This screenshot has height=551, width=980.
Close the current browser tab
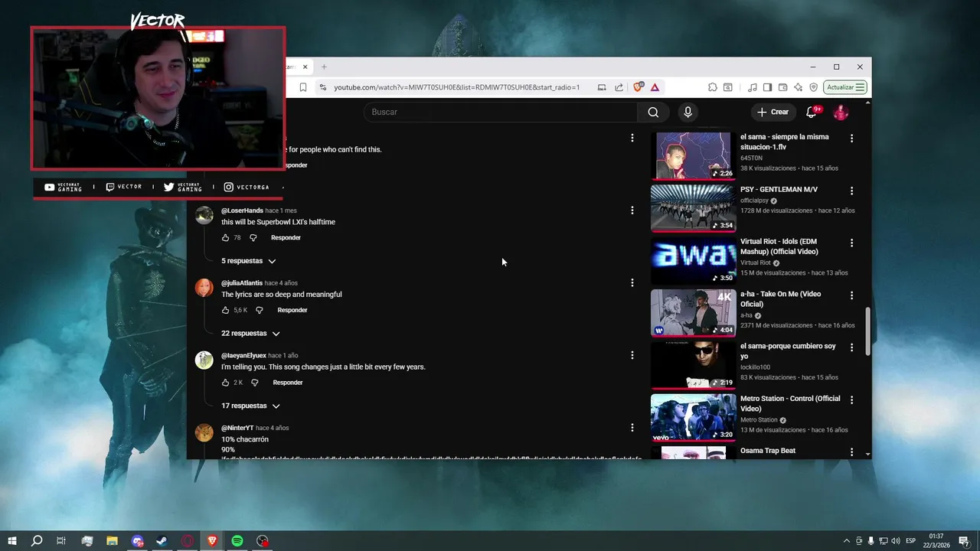coord(305,67)
